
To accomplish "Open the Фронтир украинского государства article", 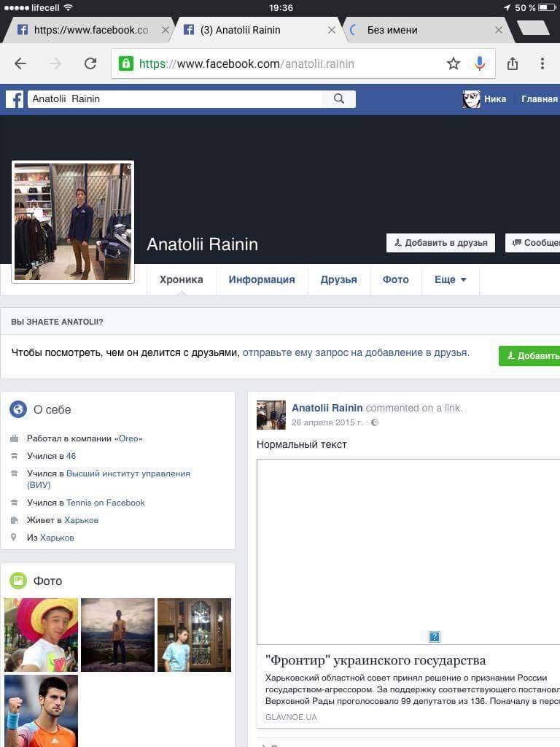I will pos(376,661).
